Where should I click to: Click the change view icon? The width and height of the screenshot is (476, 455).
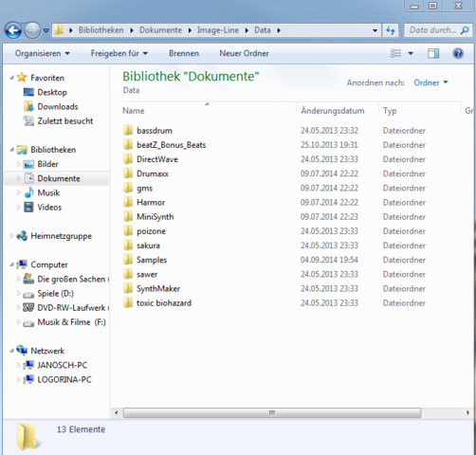point(395,53)
